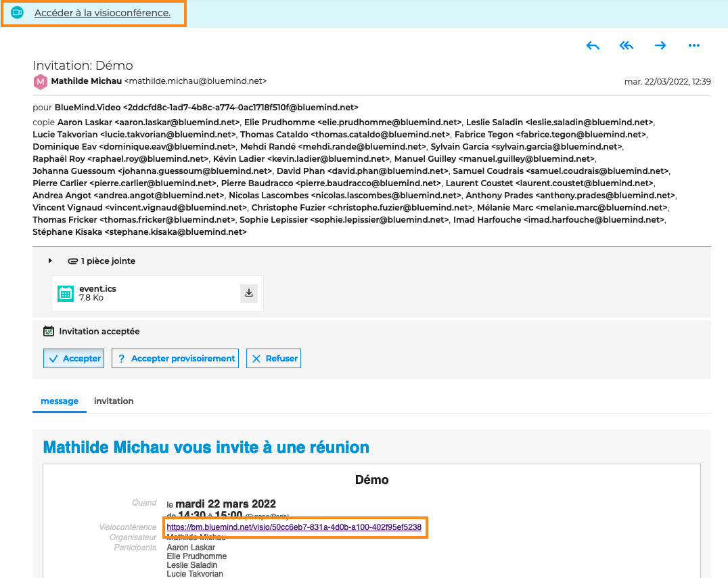
Task: Download the event.ics attachment
Action: (x=249, y=292)
